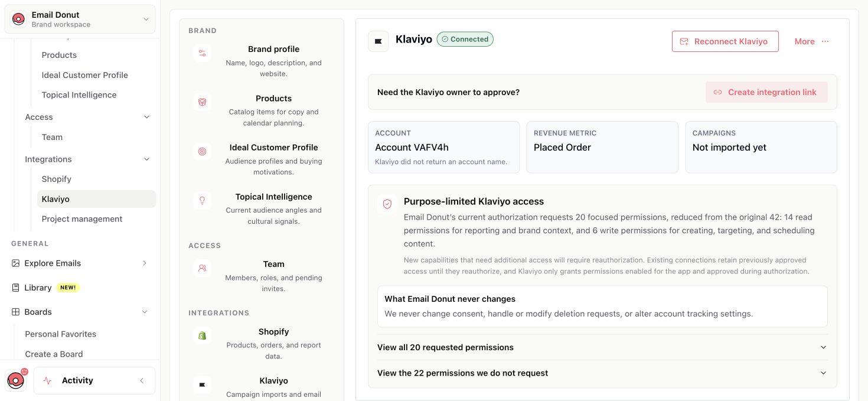Screen dimensions: 868x401
Task: Open Klaviyo integration settings card
Action: click(262, 387)
